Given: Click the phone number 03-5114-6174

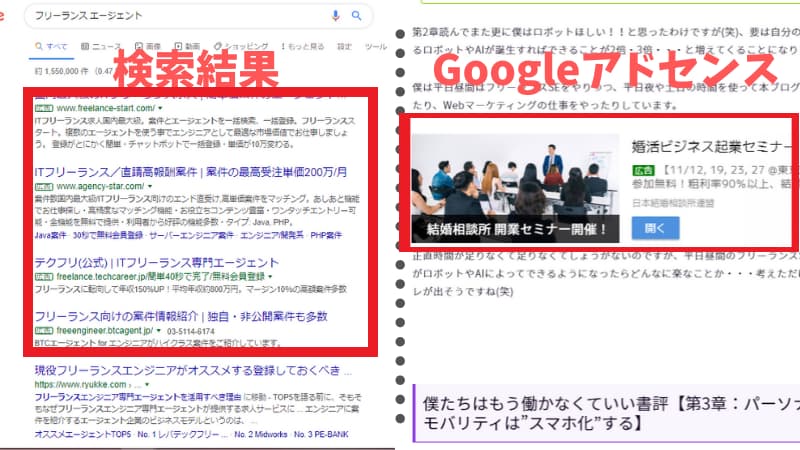Looking at the screenshot, I should coord(191,331).
